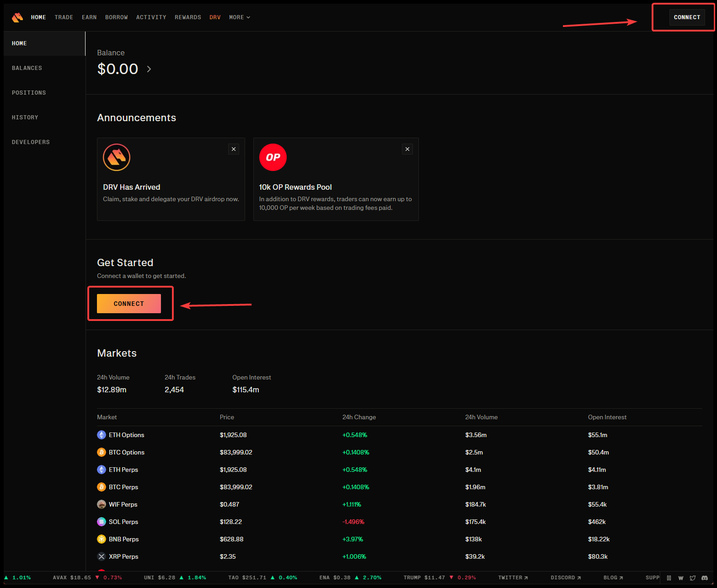Screen dimensions: 717x588
Task: Expand balance details via the chevron arrow
Action: pyautogui.click(x=149, y=69)
